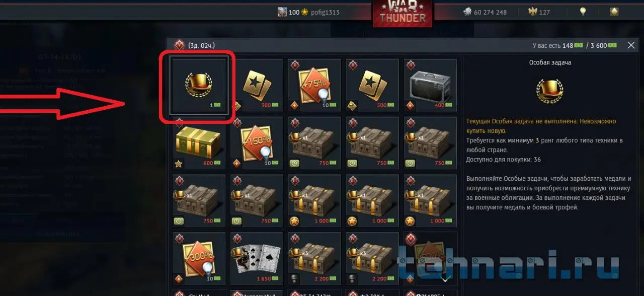Choose the 500 warbond golden ticket item
This screenshot has height=296, width=644.
372,85
